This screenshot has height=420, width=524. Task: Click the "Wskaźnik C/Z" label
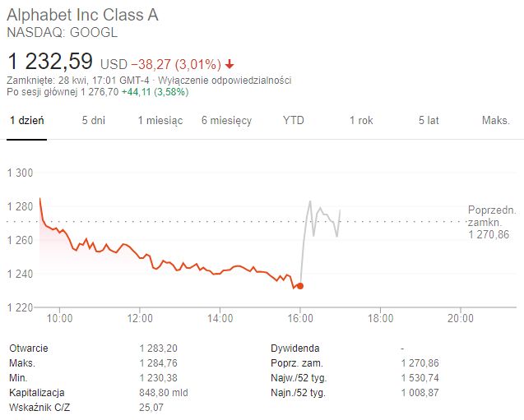39,407
